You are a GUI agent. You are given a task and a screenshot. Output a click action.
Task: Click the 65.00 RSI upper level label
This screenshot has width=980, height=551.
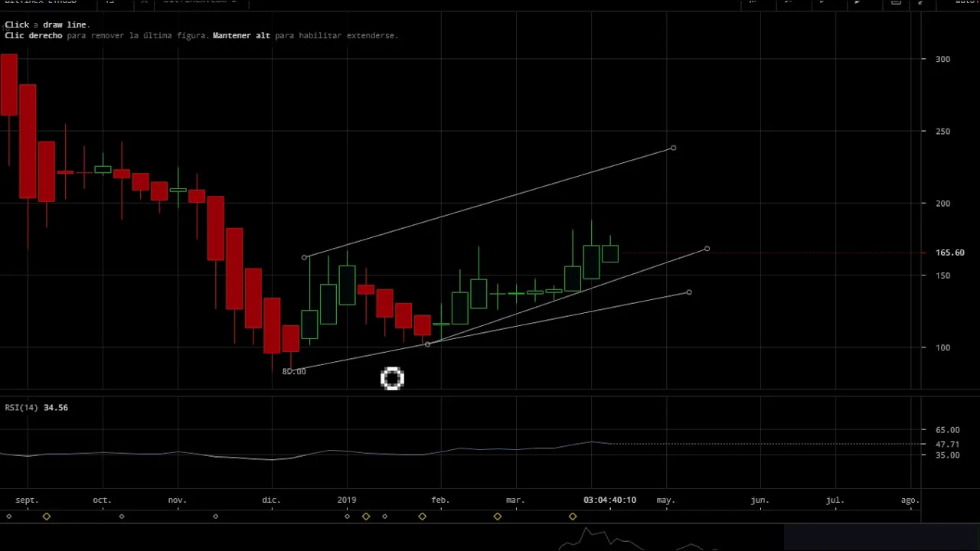click(x=947, y=430)
